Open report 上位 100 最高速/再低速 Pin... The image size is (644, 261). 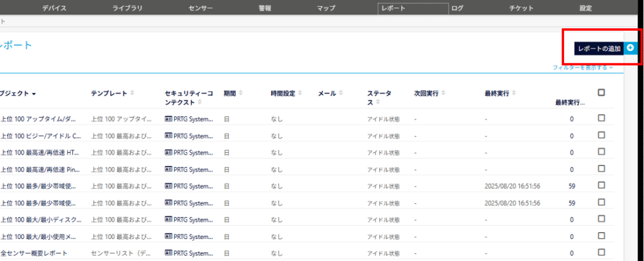click(39, 169)
